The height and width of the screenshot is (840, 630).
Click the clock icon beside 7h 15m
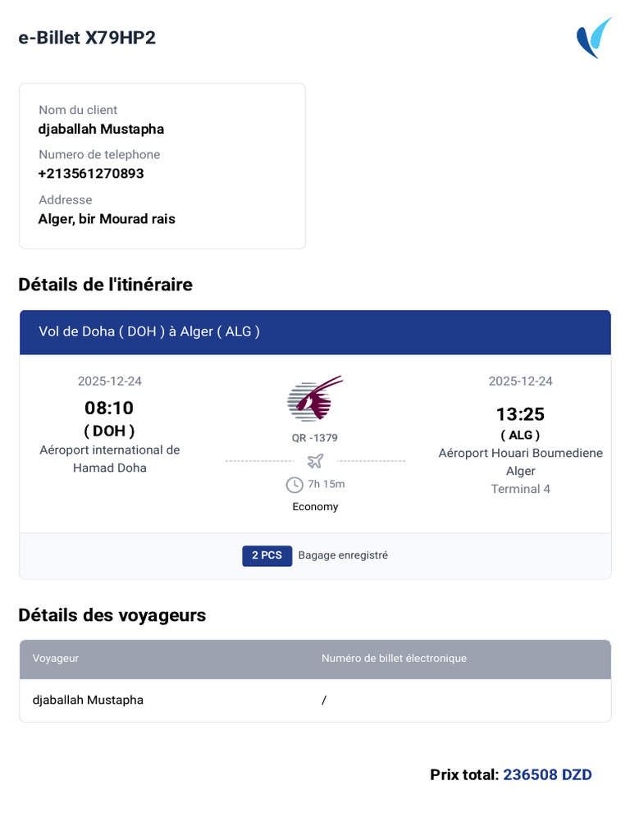(x=294, y=485)
